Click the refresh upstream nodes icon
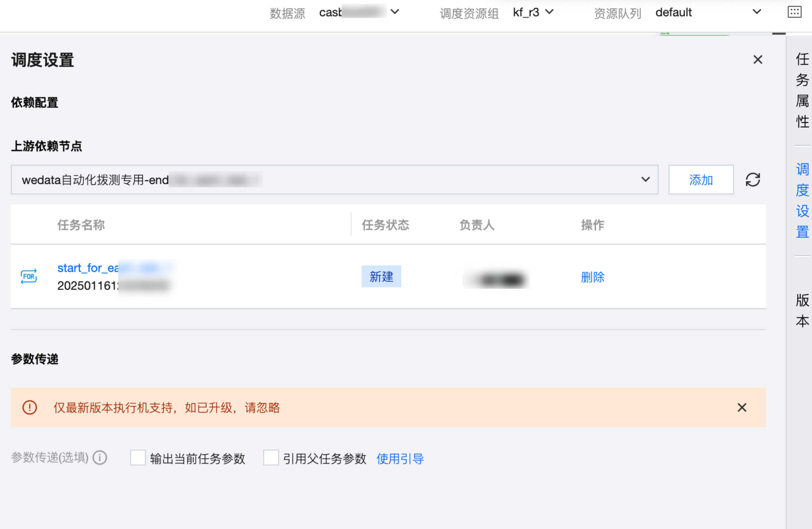This screenshot has width=812, height=529. tap(753, 180)
